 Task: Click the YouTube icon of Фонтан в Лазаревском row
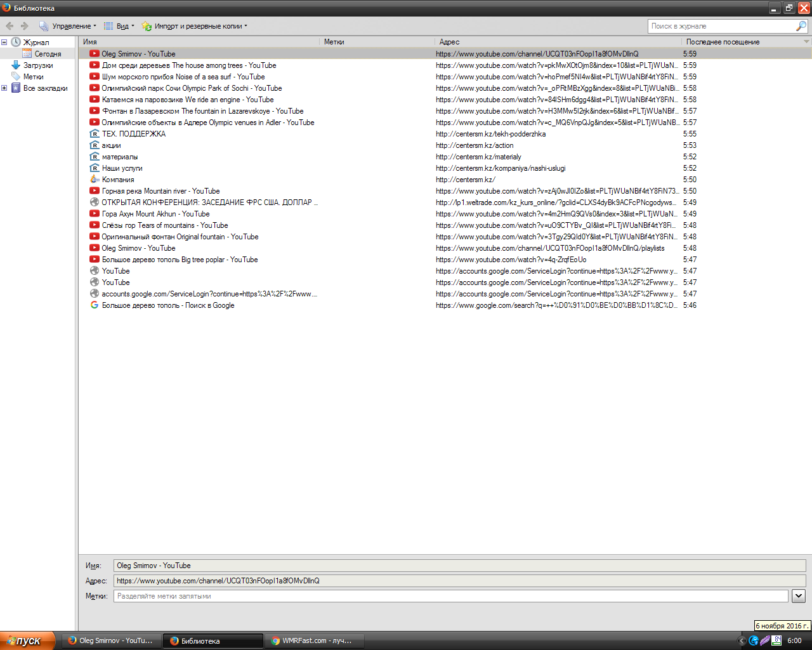tap(95, 111)
